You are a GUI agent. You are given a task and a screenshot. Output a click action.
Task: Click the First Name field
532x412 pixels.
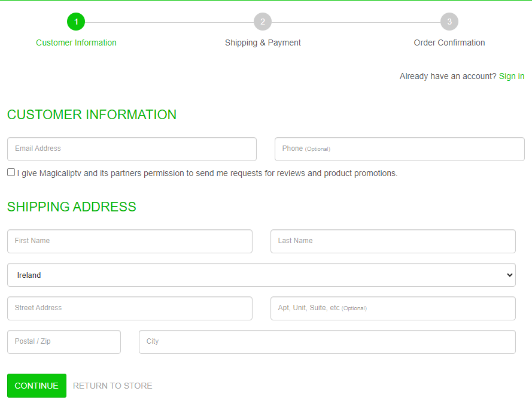tap(129, 241)
